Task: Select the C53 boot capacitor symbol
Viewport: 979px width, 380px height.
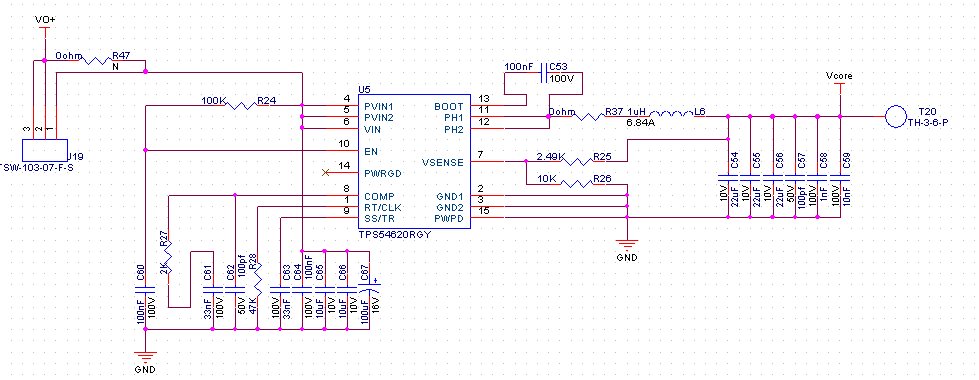Action: click(x=544, y=73)
